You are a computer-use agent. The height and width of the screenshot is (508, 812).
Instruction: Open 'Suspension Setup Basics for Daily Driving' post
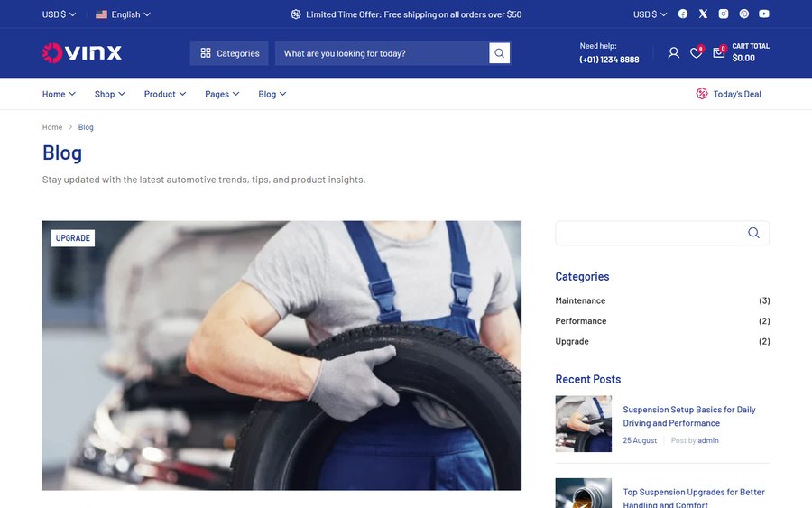click(688, 416)
